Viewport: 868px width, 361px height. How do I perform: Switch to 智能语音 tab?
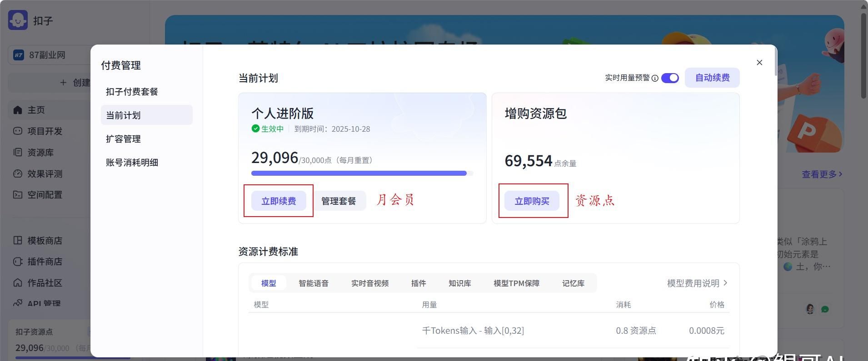coord(313,283)
